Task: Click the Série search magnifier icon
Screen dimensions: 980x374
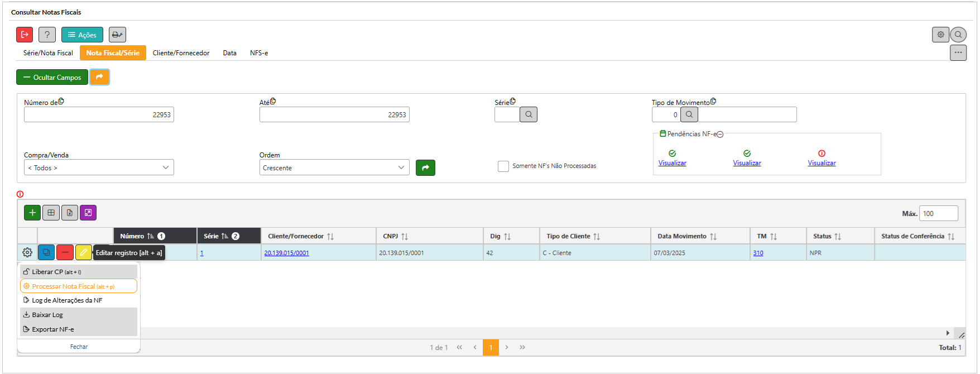Action: 529,114
